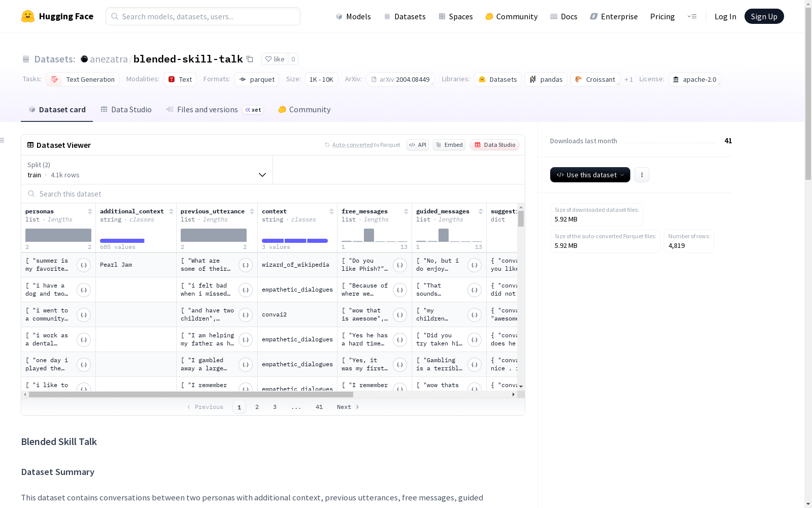This screenshot has width=812, height=508.
Task: Focus the Search this dataset field
Action: [273, 194]
